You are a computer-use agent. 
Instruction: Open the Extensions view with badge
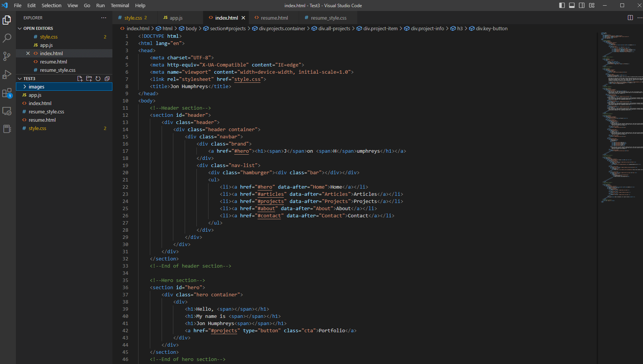pos(7,93)
